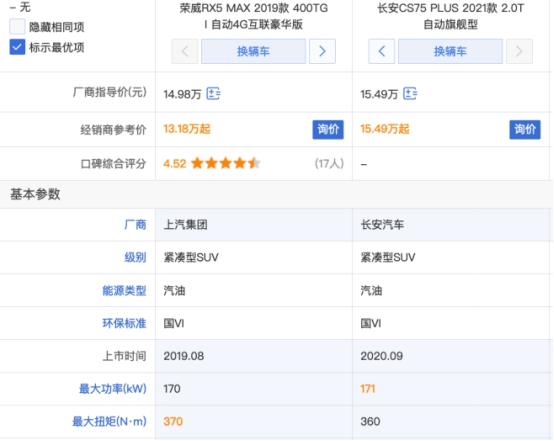Select the 荣威RX5 MAX 2019款 model title
Image resolution: width=554 pixels, height=441 pixels.
(253, 16)
